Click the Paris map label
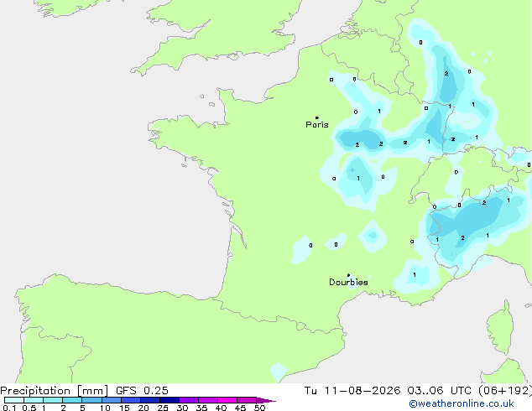Viewport: 532px width, 411px height. pos(317,124)
